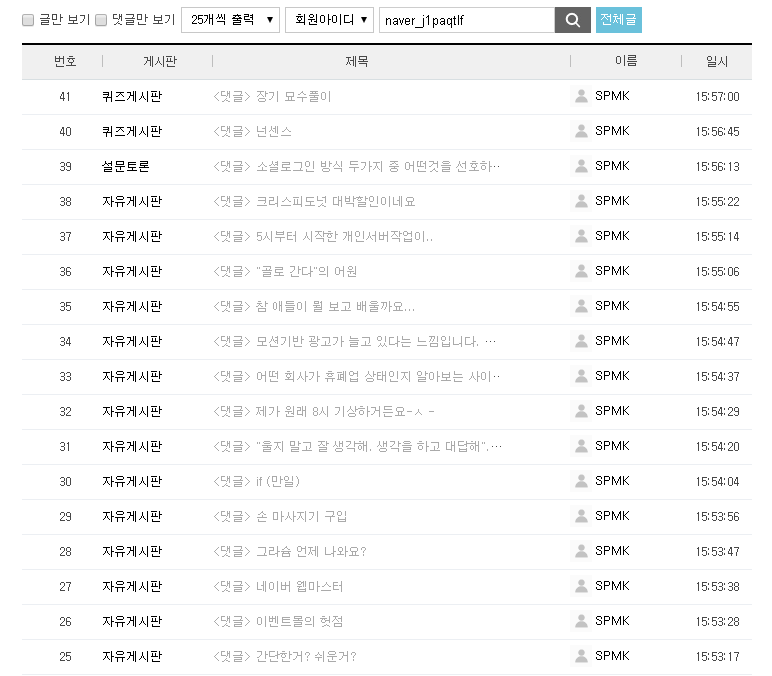Viewport: 772px width, 676px height.
Task: Click 자유게시판 board link in row 25
Action: 132,656
